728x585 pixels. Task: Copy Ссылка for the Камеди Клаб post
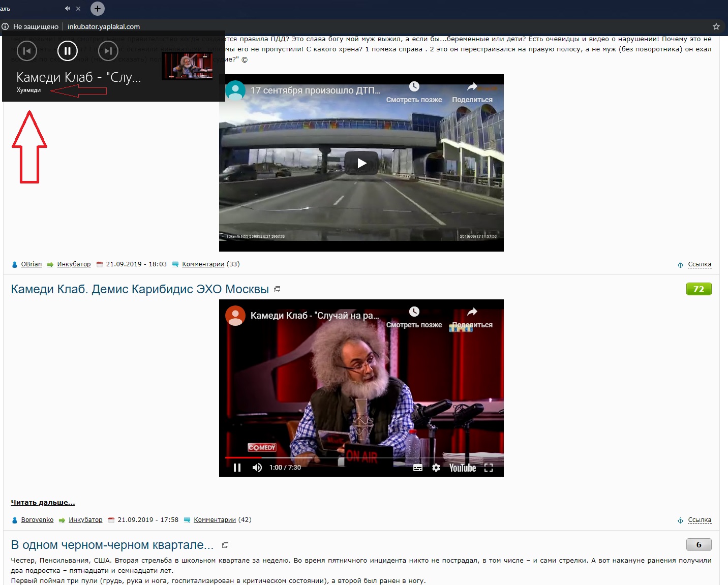[x=700, y=520]
